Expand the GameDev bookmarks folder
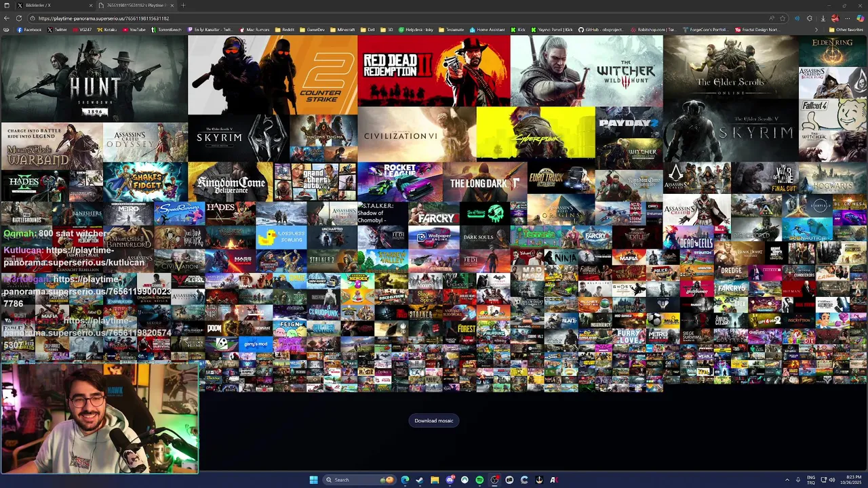This screenshot has height=488, width=868. (x=312, y=30)
